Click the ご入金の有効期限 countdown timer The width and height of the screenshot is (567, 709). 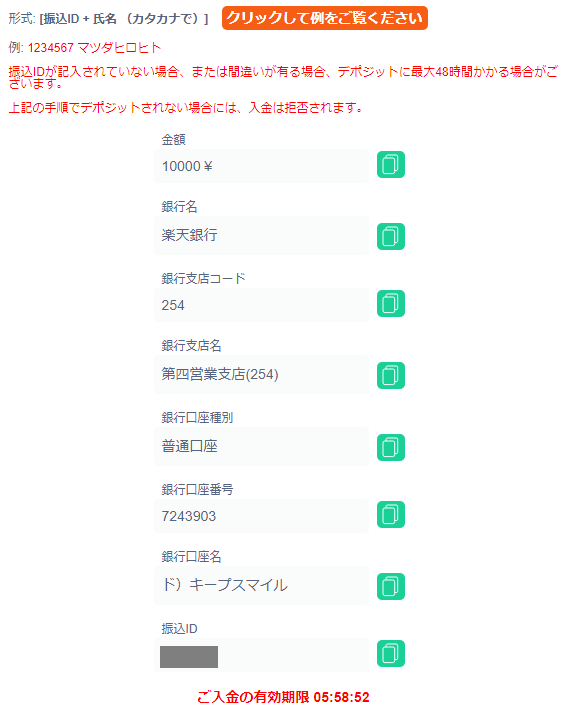(x=284, y=697)
